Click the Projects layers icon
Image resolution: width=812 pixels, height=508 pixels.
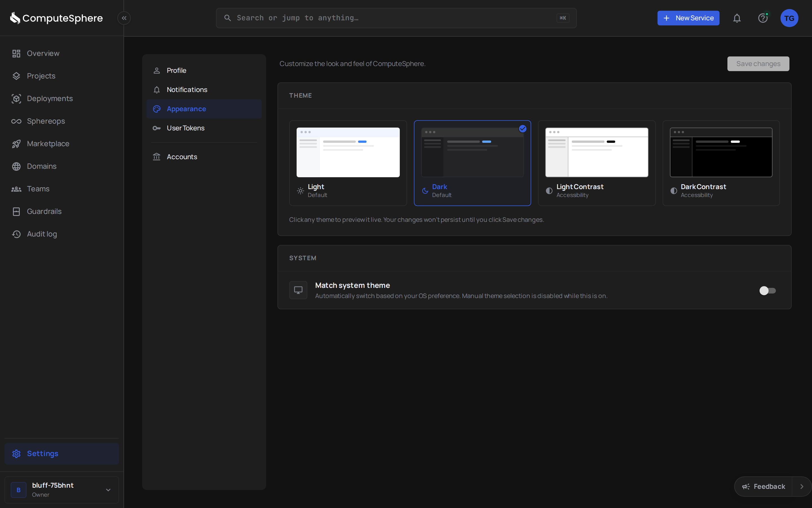click(16, 76)
